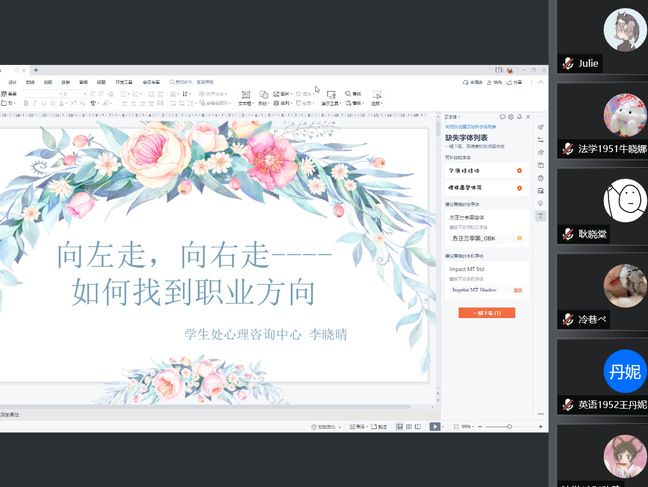Start slideshow from the status bar play button

435,426
